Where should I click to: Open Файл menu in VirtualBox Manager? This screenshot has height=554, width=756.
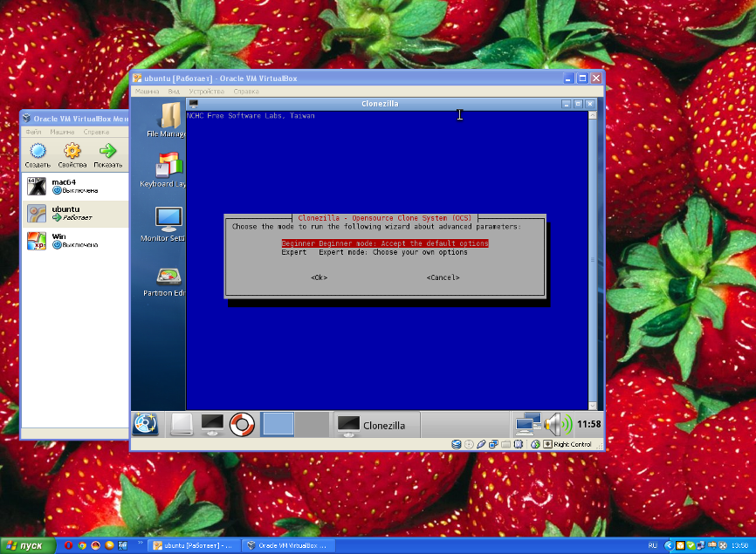(33, 132)
